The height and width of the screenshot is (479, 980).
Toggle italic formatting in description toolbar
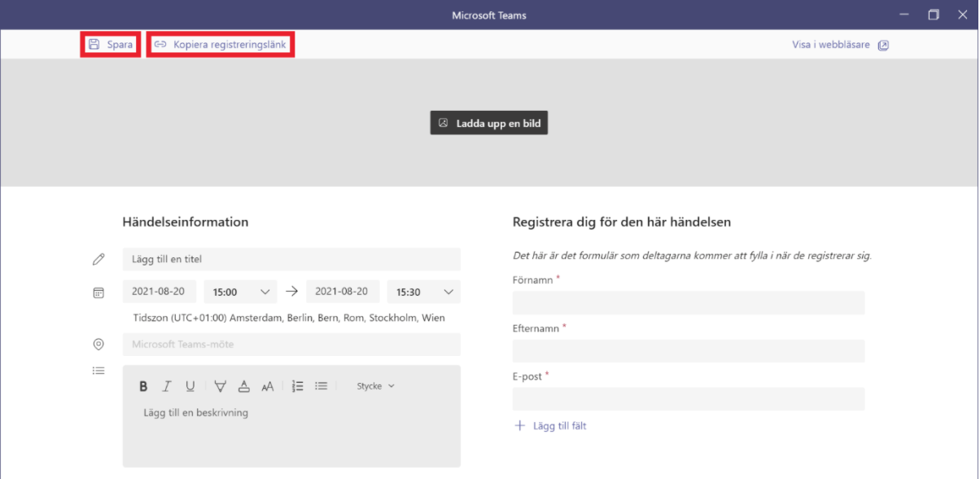tap(167, 386)
